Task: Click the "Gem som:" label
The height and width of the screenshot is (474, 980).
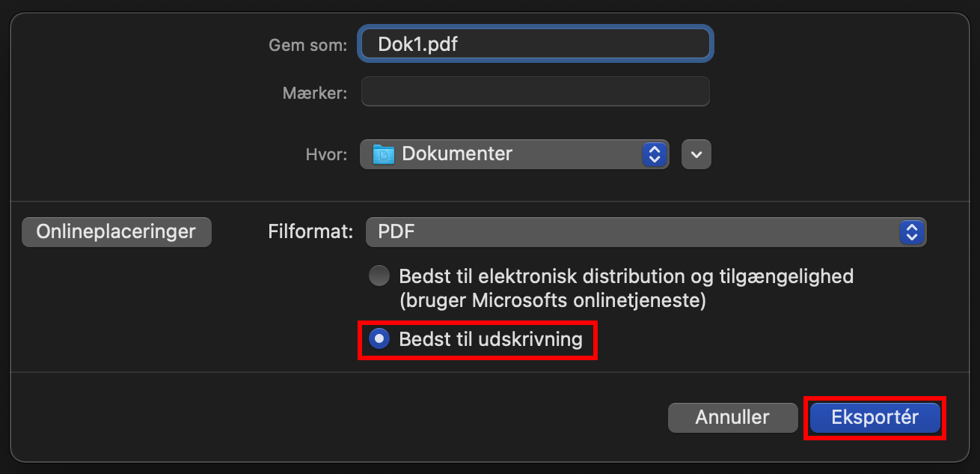Action: [307, 45]
